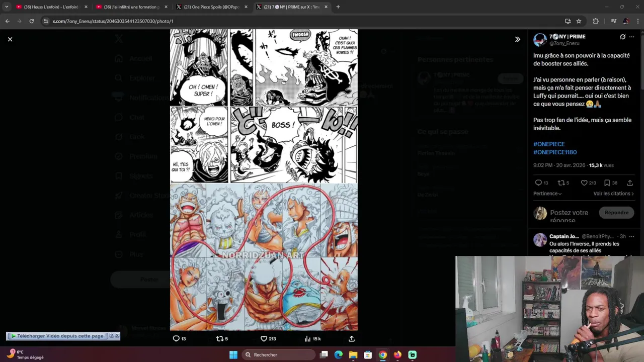The image size is (644, 362).
Task: Click the share icon in the side panel
Action: click(630, 183)
